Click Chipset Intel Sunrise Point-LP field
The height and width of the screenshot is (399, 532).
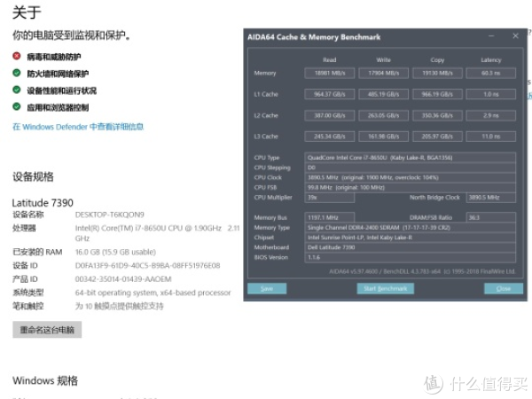pyautogui.click(x=411, y=238)
